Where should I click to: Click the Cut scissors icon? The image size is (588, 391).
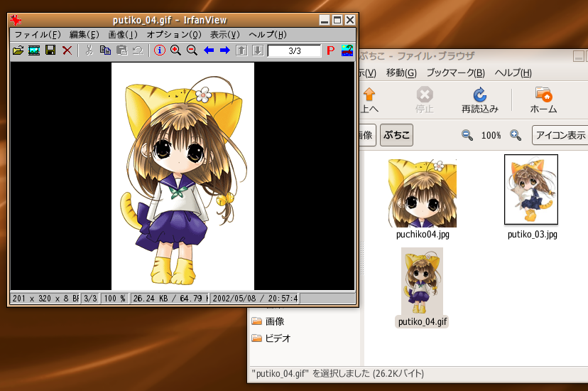(89, 50)
